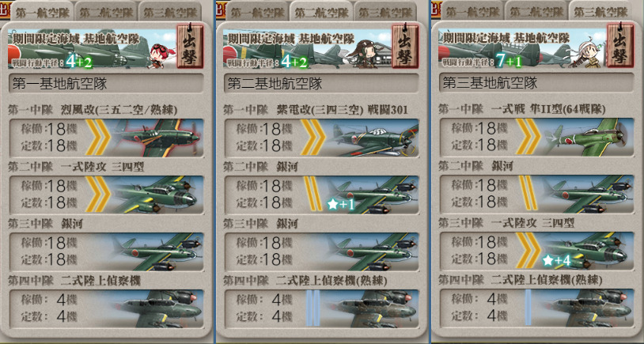The width and height of the screenshot is (644, 344).
Task: Open first squadron slot in 第一基地航空隊
Action: [x=106, y=138]
